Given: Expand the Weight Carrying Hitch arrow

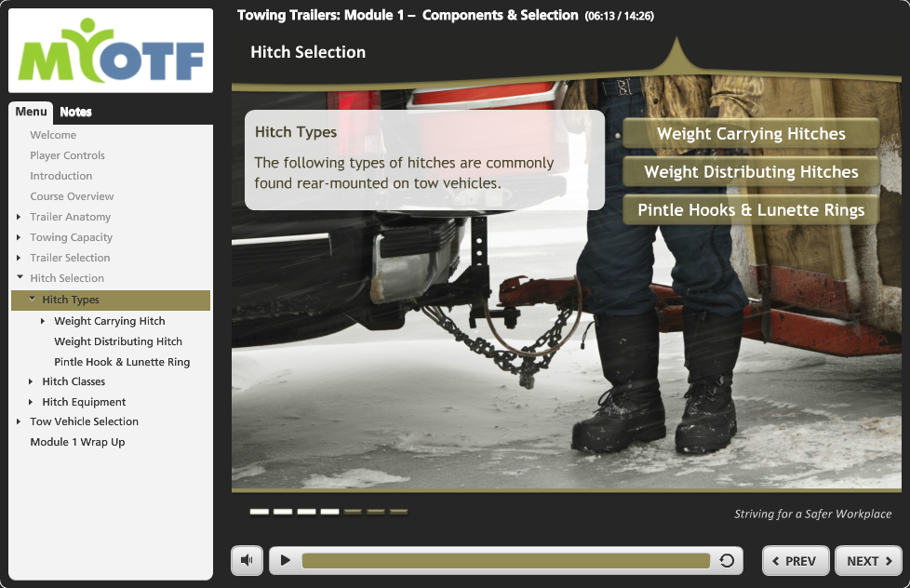Looking at the screenshot, I should pos(43,321).
